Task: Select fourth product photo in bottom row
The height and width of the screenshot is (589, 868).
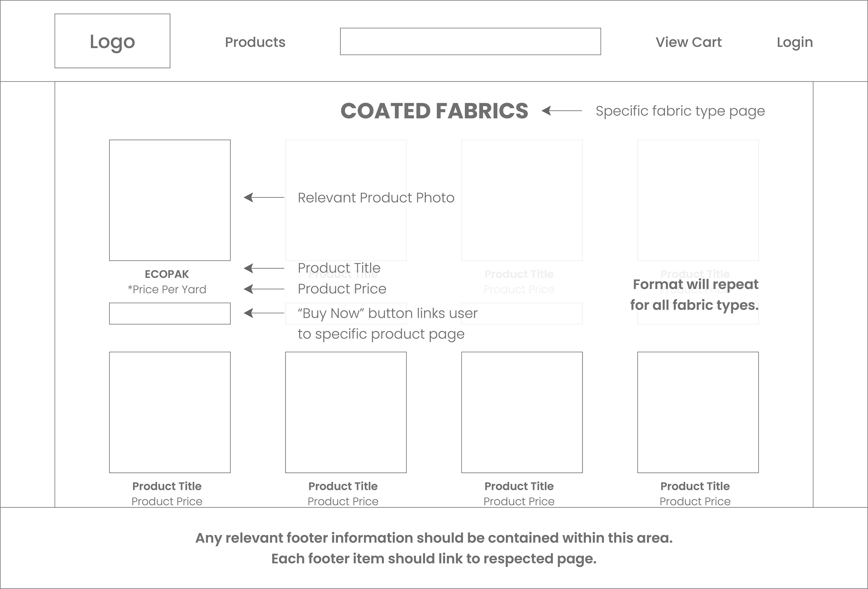Action: pos(698,412)
